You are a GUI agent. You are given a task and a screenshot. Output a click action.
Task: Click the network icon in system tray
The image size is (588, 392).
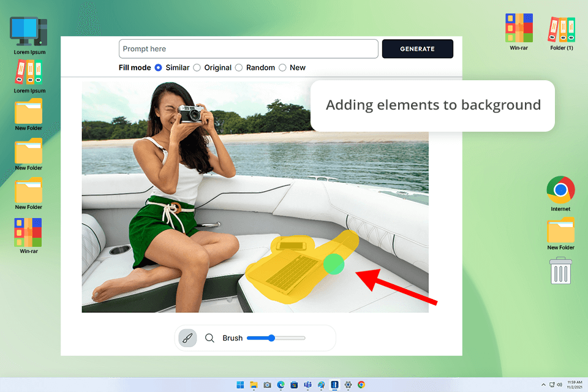[552, 385]
